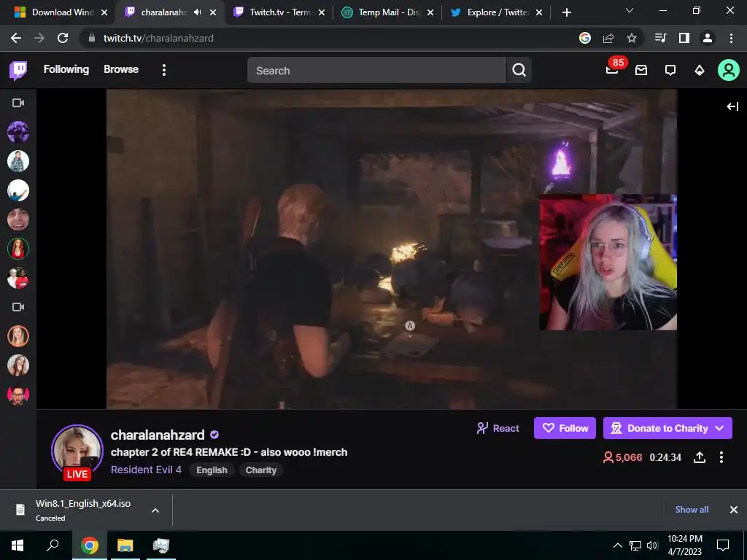Select the English tag
The height and width of the screenshot is (560, 747).
point(212,470)
